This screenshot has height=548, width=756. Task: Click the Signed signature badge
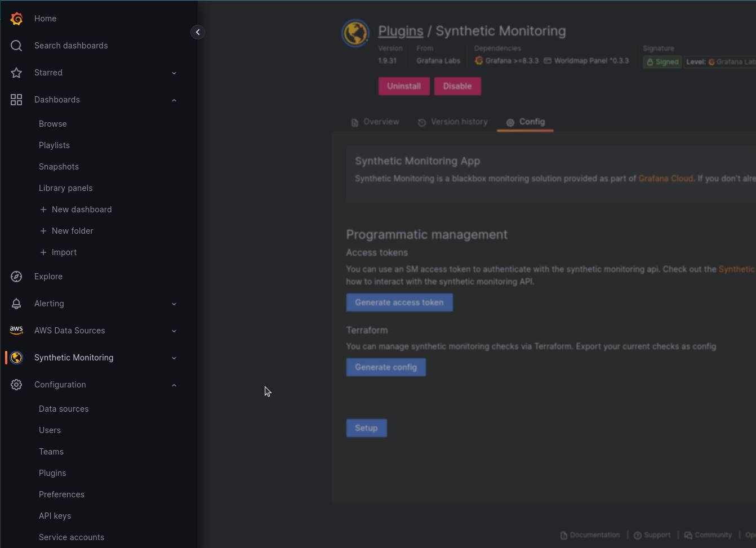[x=662, y=62]
